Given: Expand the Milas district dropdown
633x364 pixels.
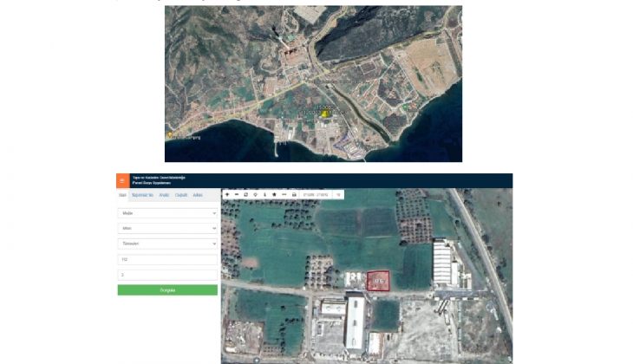Looking at the screenshot, I should pos(167,228).
